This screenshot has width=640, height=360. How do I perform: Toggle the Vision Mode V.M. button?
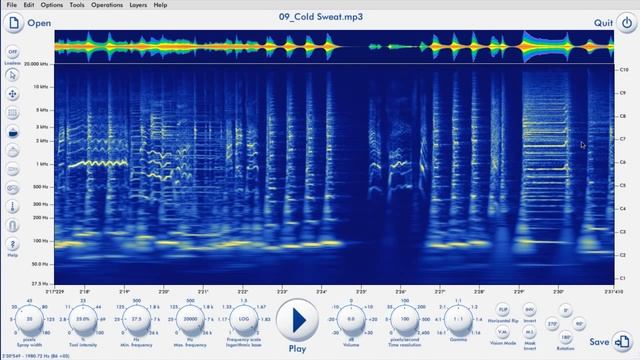(503, 332)
